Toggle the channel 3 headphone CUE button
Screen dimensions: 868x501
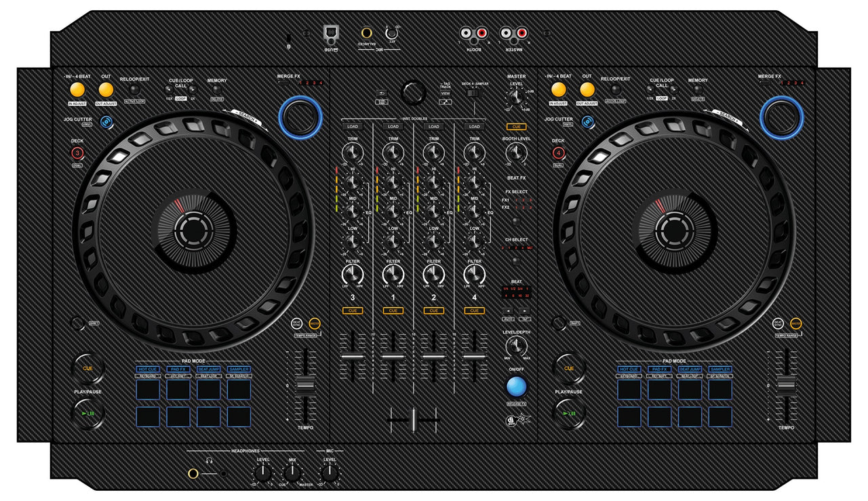click(352, 310)
